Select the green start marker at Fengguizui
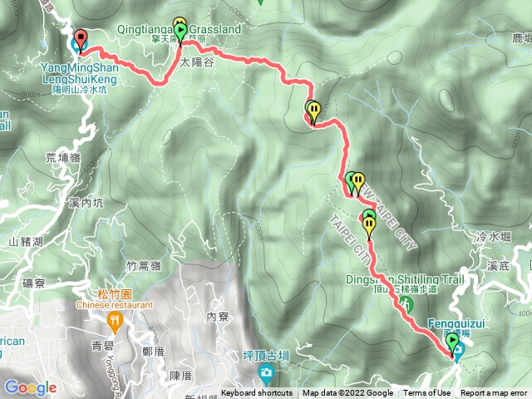Image resolution: width=532 pixels, height=399 pixels. point(452,343)
